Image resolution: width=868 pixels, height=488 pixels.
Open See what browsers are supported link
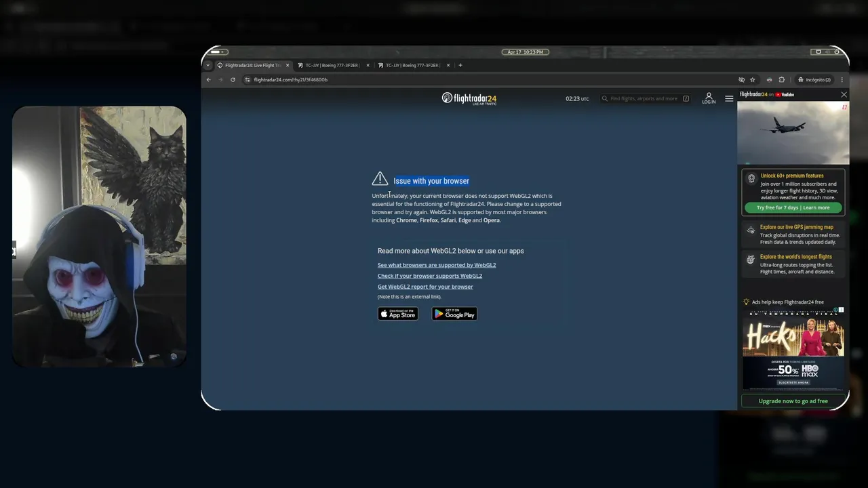pos(437,265)
